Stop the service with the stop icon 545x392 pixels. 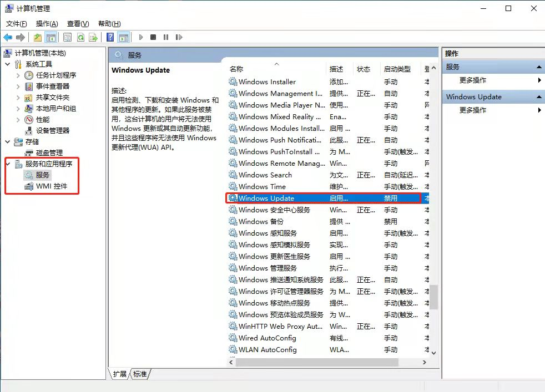pyautogui.click(x=153, y=37)
